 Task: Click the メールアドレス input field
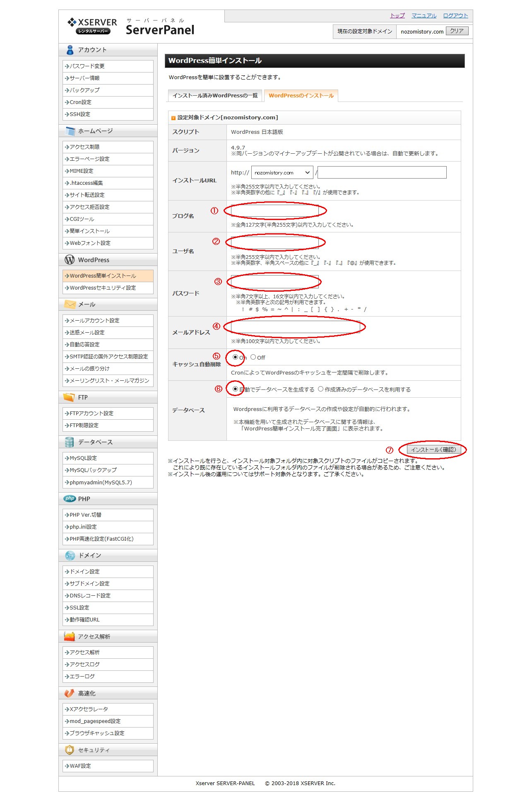296,327
